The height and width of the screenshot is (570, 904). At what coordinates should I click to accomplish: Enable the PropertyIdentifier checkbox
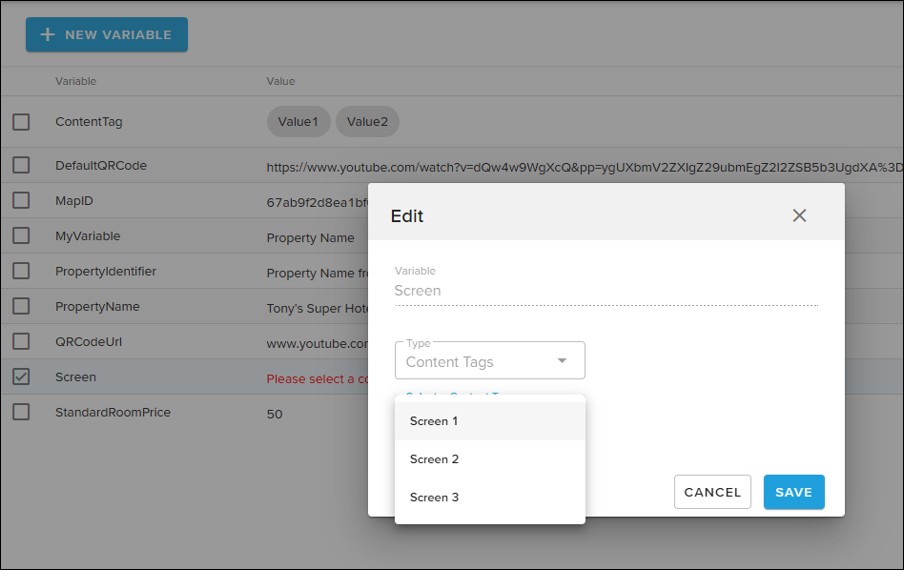tap(21, 271)
